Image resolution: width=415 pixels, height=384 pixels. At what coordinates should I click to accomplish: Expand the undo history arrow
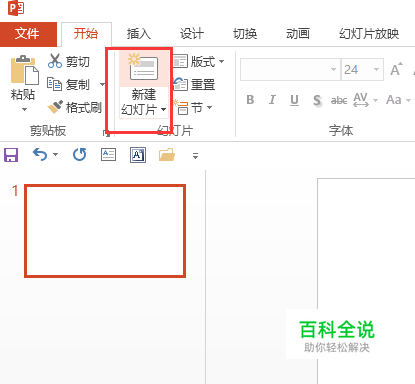(x=55, y=155)
